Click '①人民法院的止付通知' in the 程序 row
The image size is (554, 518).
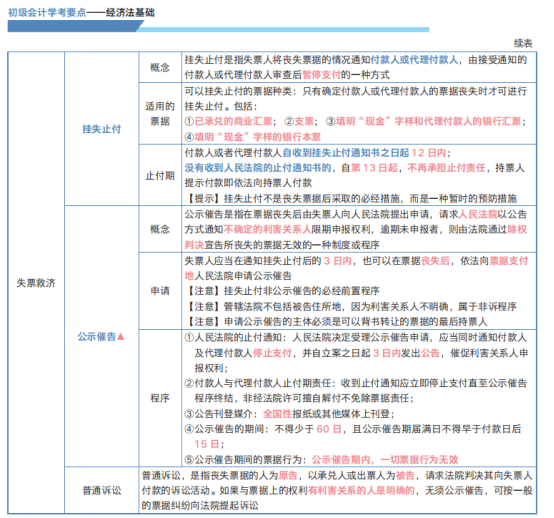click(233, 337)
